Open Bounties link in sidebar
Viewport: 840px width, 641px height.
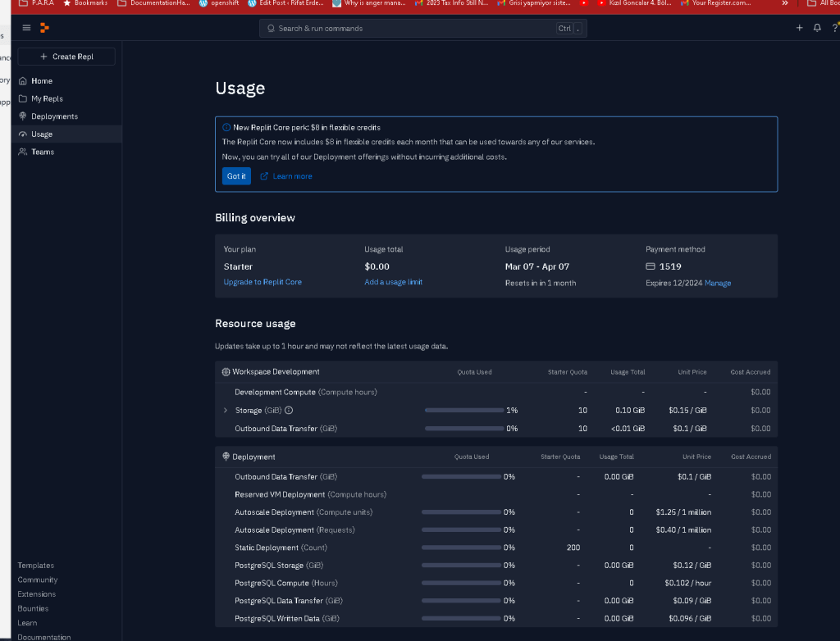point(33,608)
